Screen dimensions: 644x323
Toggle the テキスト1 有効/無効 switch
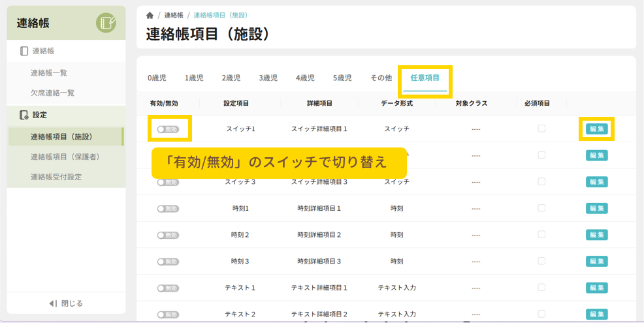[x=168, y=288]
